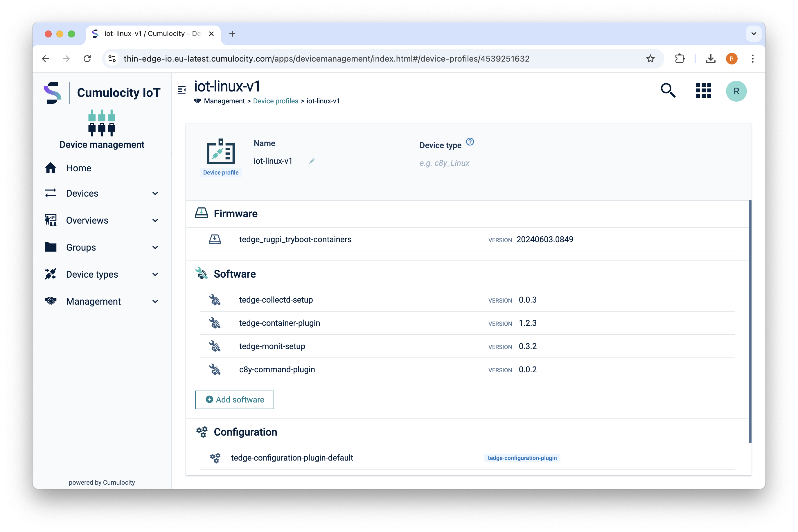Viewport: 798px width, 532px height.
Task: Open the tab search dropdown arrow
Action: pyautogui.click(x=754, y=34)
